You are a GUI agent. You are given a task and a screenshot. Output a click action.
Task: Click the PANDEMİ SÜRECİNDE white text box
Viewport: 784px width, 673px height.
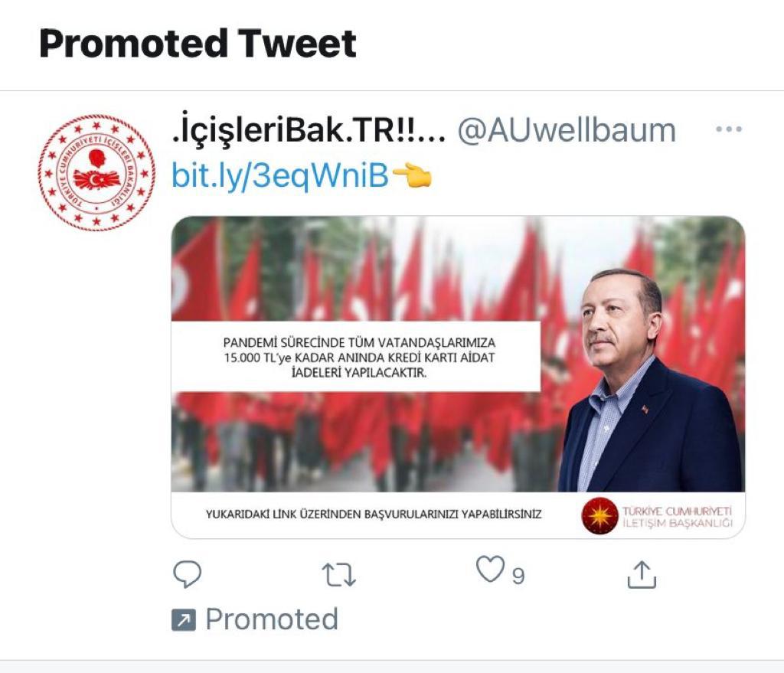pyautogui.click(x=356, y=357)
